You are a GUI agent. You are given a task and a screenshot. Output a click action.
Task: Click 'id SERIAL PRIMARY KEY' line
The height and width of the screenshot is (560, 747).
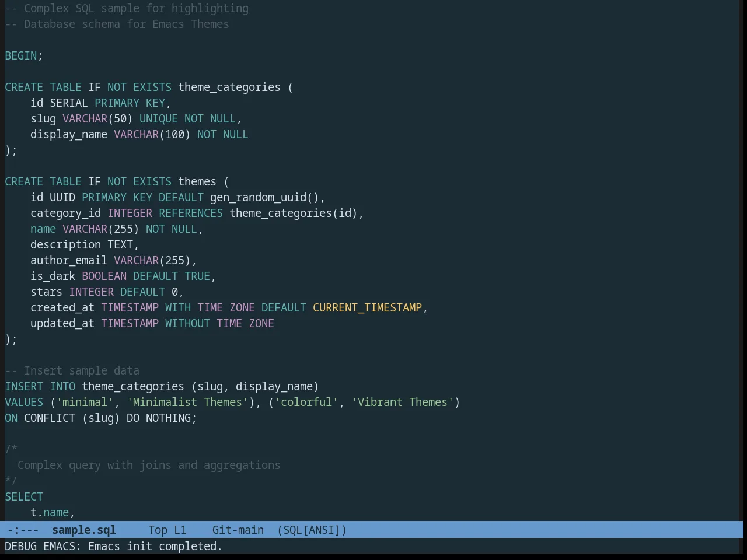click(100, 103)
